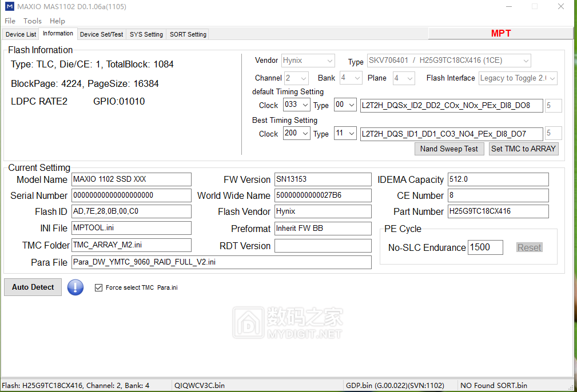
Task: Open the Tools menu
Action: [x=33, y=21]
